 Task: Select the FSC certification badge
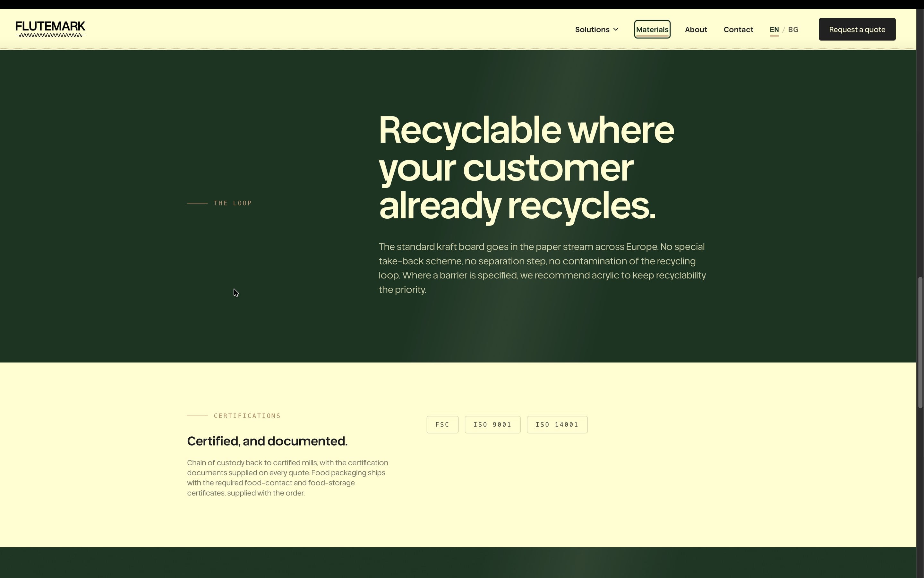click(x=442, y=424)
